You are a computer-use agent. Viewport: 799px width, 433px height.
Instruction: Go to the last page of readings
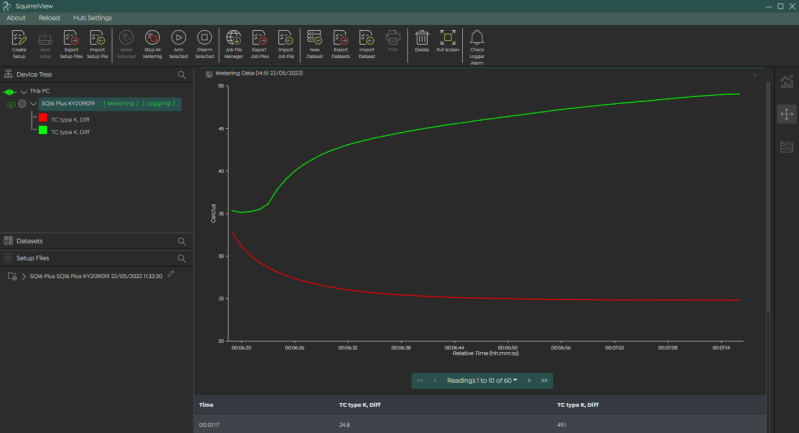pyautogui.click(x=544, y=380)
